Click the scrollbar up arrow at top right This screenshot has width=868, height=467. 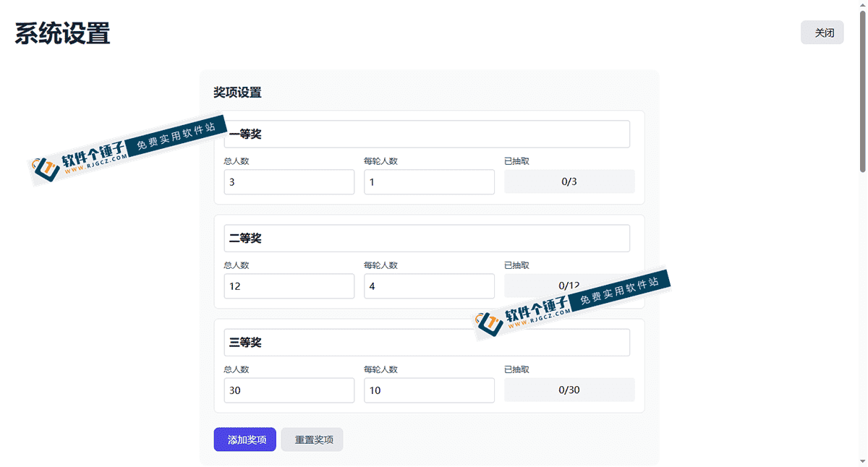pos(863,5)
